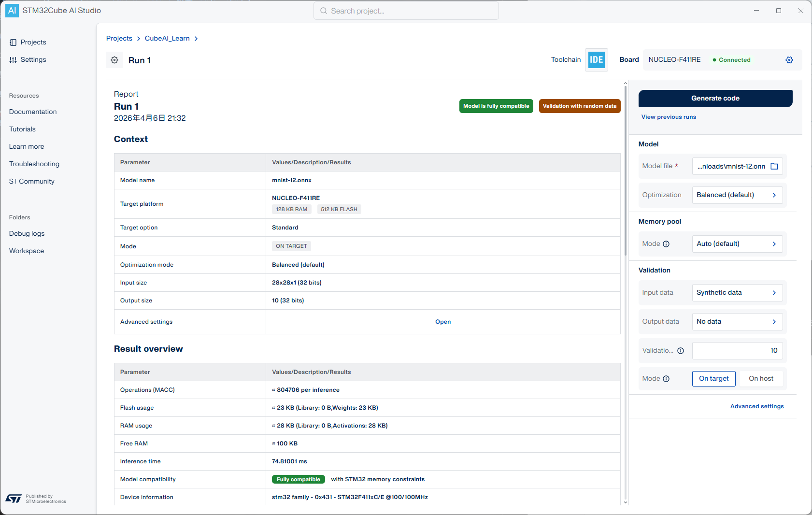This screenshot has width=812, height=515.
Task: Click the Fully compatible badge in results
Action: 299,479
